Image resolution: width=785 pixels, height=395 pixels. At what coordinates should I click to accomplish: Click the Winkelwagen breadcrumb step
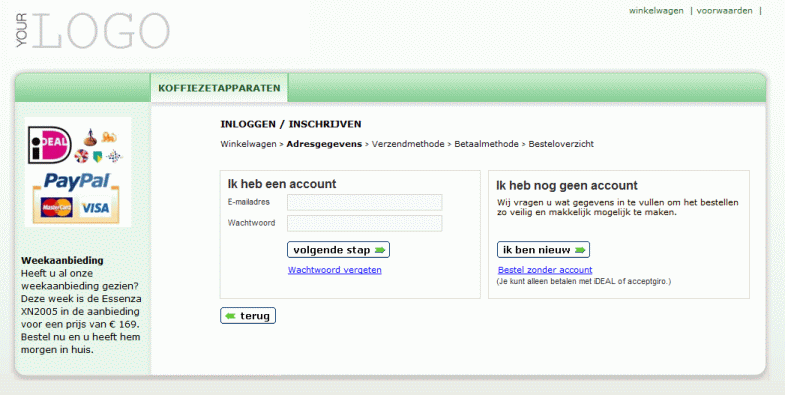coord(248,144)
